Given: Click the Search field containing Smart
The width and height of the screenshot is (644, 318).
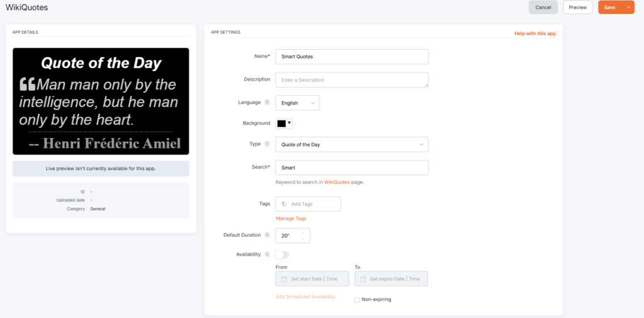Looking at the screenshot, I should click(x=352, y=168).
